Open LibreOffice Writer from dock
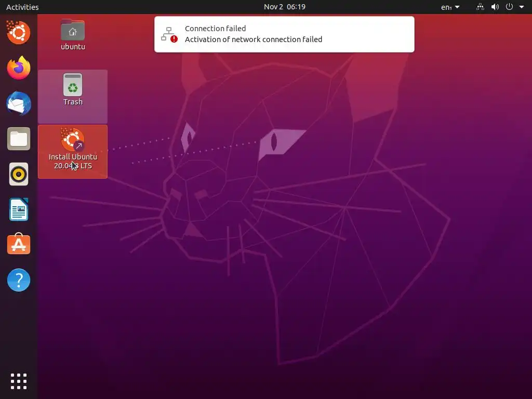Screen dimensions: 532x399 click(x=19, y=209)
